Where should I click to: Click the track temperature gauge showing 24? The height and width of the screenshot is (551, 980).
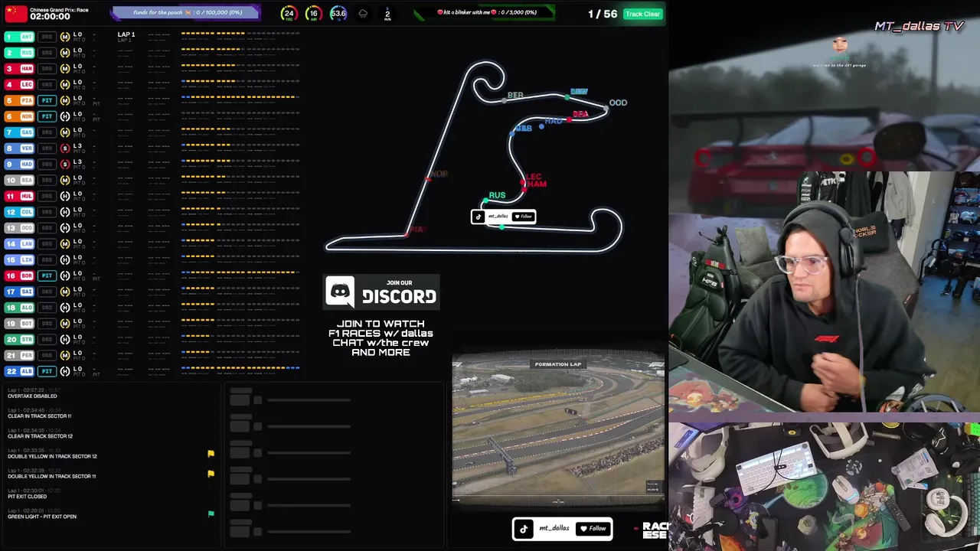tap(289, 13)
